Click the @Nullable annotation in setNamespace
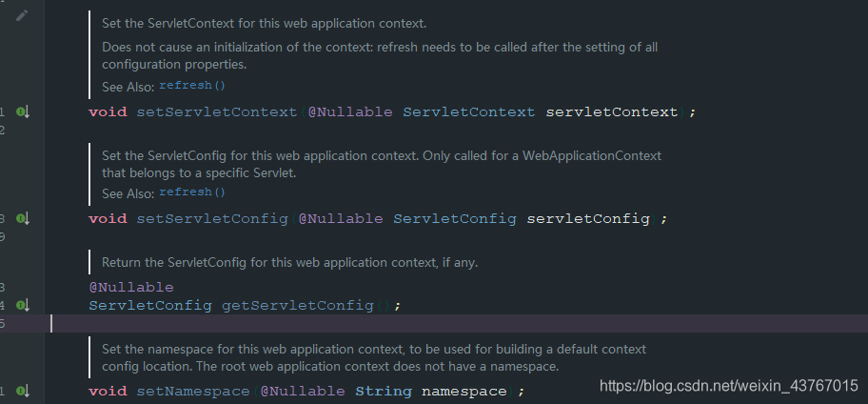Image resolution: width=868 pixels, height=404 pixels. click(303, 392)
